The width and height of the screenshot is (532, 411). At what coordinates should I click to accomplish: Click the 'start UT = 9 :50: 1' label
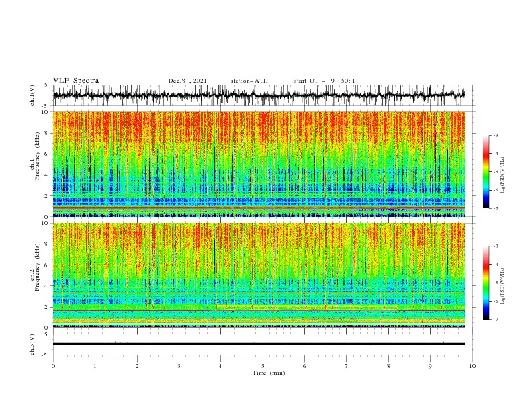click(324, 81)
